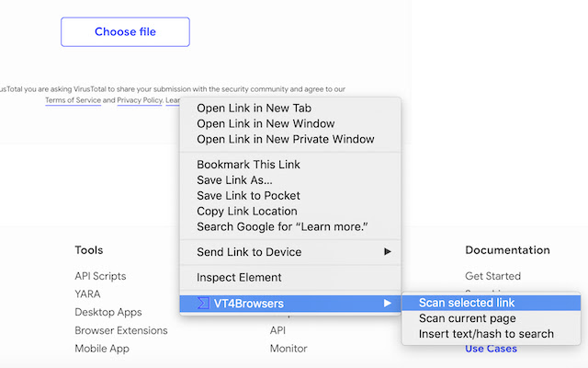This screenshot has width=588, height=368.
Task: Open Use Cases documentation link
Action: coord(491,349)
